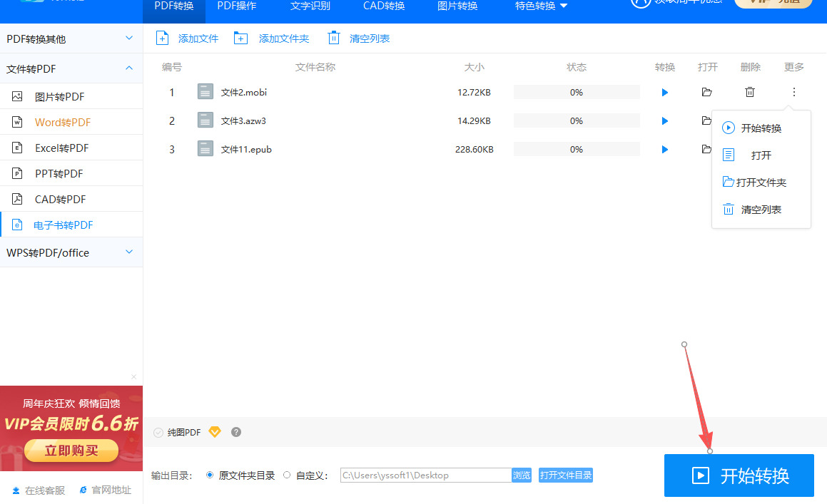Collapse the 文件转PDF section
The height and width of the screenshot is (504, 827).
[x=129, y=68]
